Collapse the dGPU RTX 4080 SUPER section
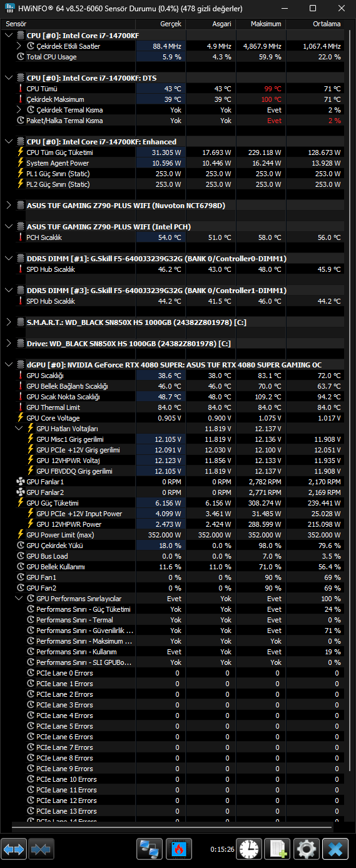This screenshot has height=868, width=356. click(x=8, y=365)
